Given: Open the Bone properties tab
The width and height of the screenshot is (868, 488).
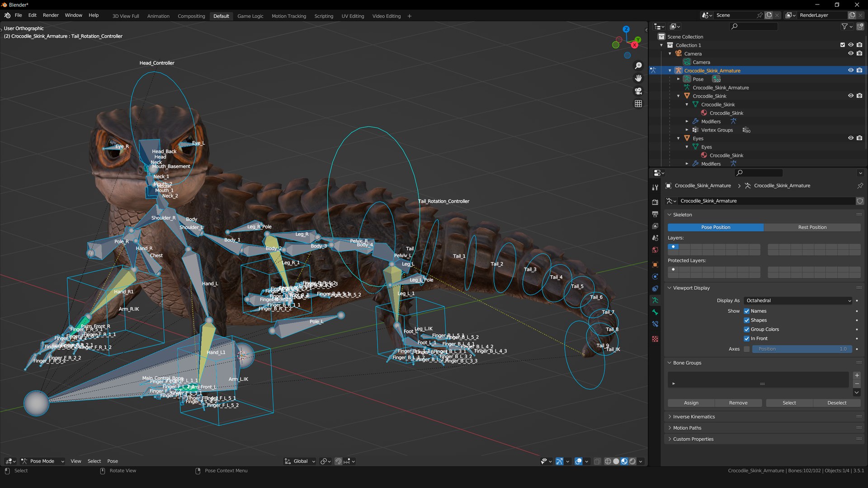Looking at the screenshot, I should tap(655, 312).
